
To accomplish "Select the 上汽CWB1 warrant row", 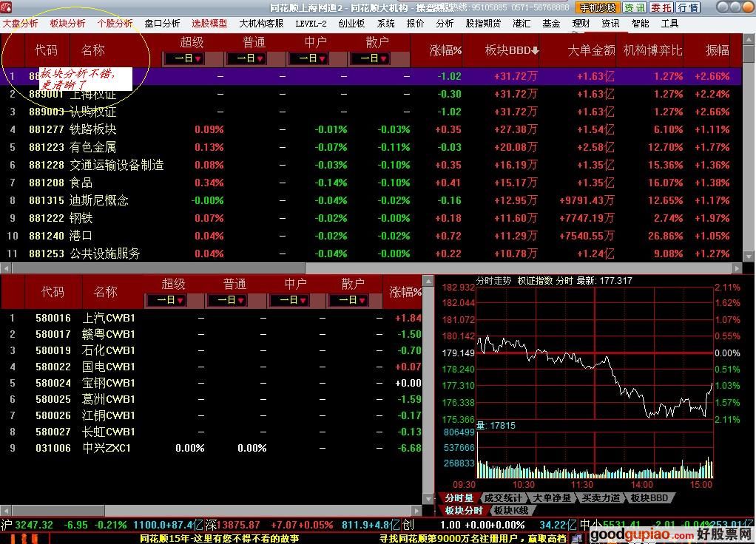I will pos(108,318).
